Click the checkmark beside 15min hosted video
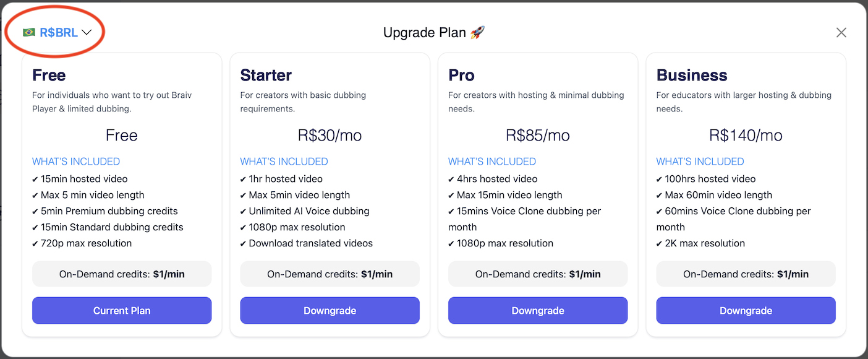Screen dimensions: 868x359 coord(35,179)
